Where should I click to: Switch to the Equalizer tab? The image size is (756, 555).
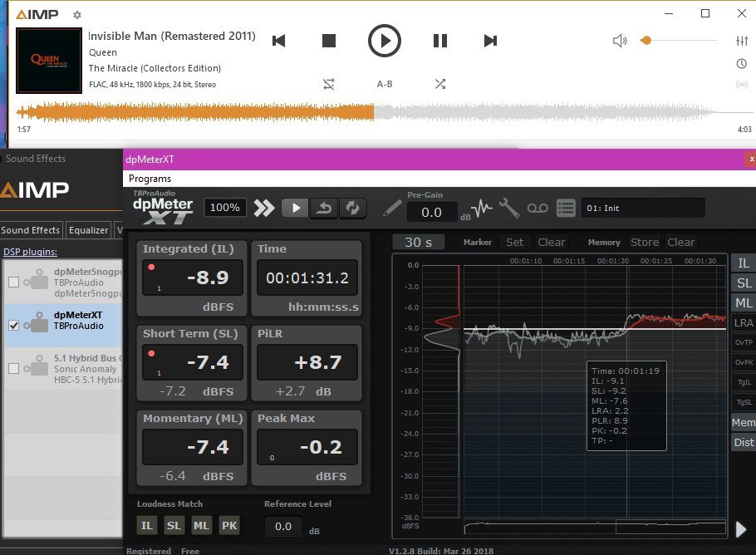88,230
